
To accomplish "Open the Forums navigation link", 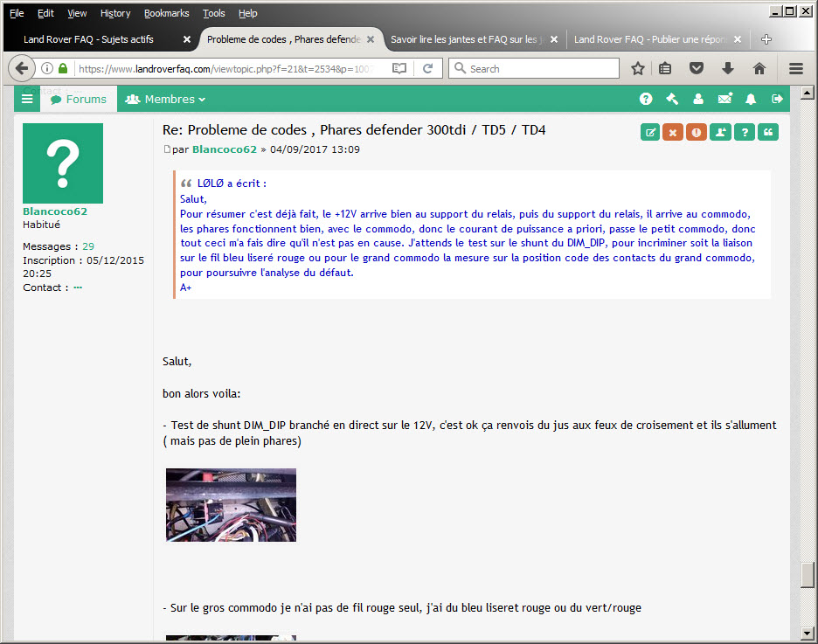I will (78, 100).
